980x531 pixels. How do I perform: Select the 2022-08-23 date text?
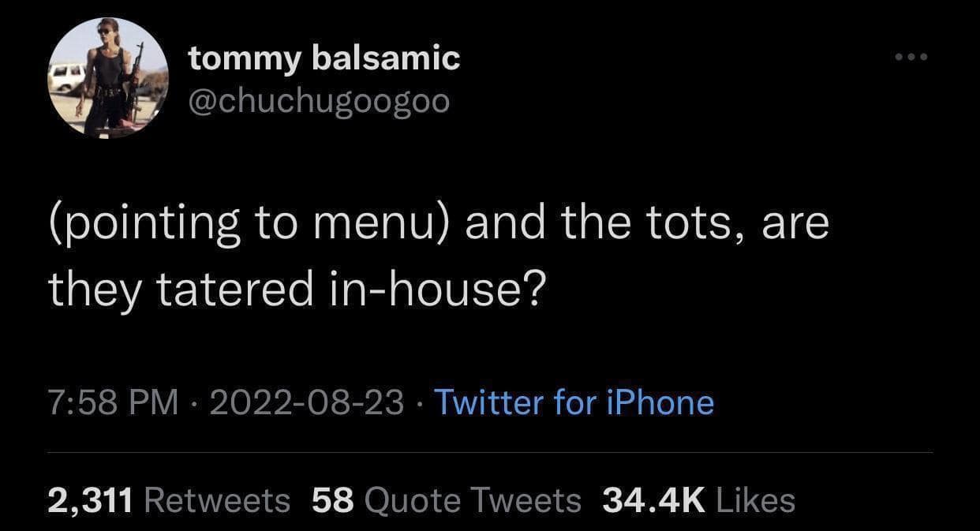309,402
